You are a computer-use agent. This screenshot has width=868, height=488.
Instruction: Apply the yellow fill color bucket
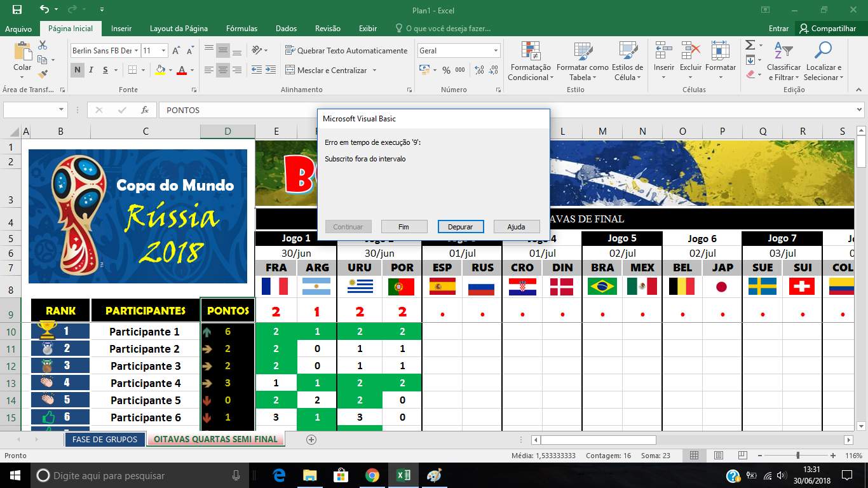160,70
